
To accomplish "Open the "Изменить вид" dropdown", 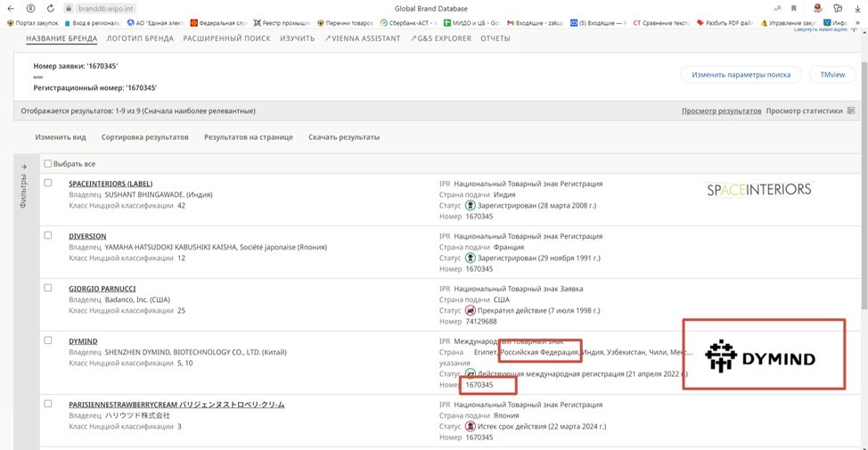I will coord(61,137).
